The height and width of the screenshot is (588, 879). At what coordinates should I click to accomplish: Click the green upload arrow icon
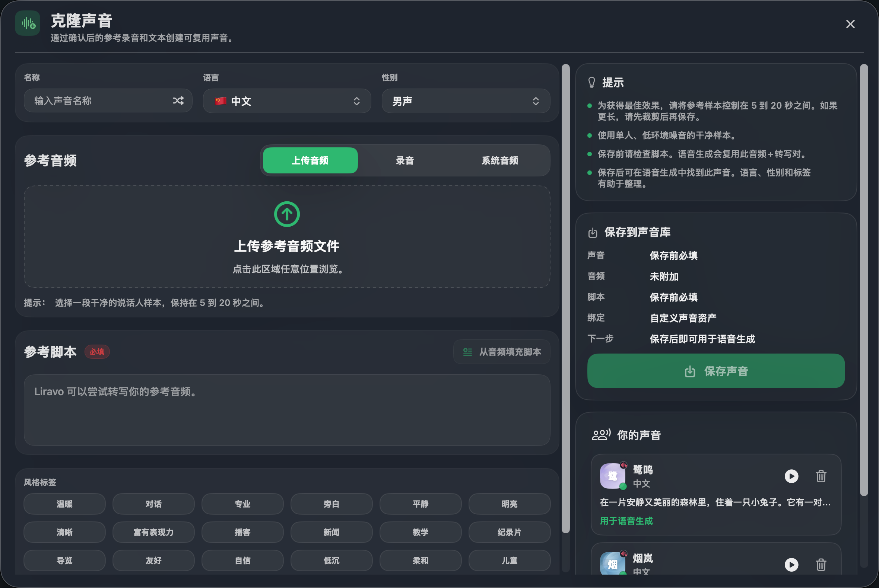(287, 214)
